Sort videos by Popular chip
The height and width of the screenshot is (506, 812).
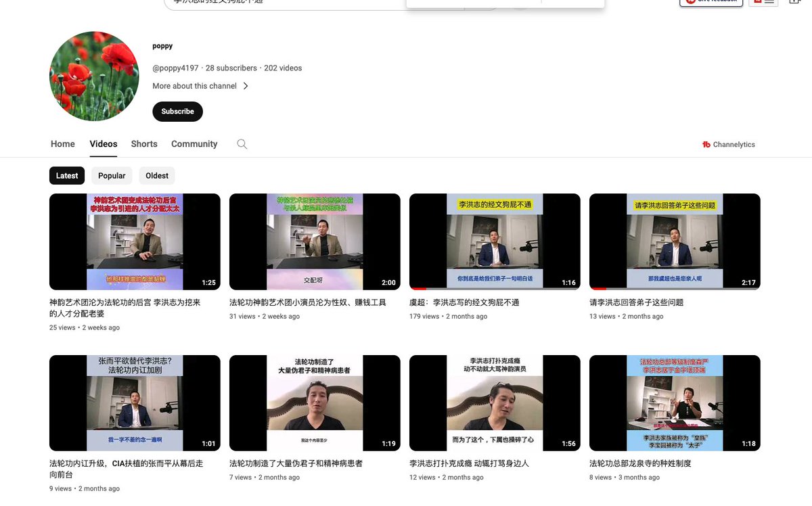(112, 176)
